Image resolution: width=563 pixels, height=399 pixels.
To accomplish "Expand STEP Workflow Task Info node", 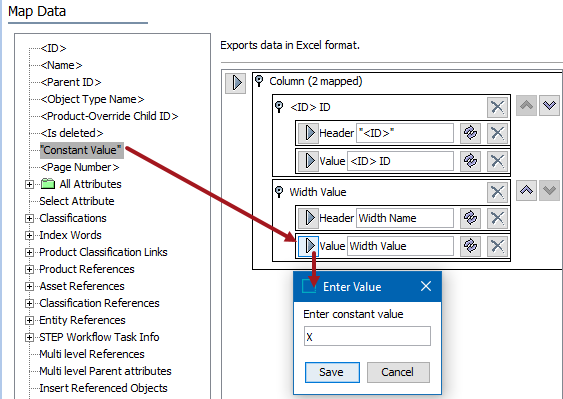I will 29,338.
